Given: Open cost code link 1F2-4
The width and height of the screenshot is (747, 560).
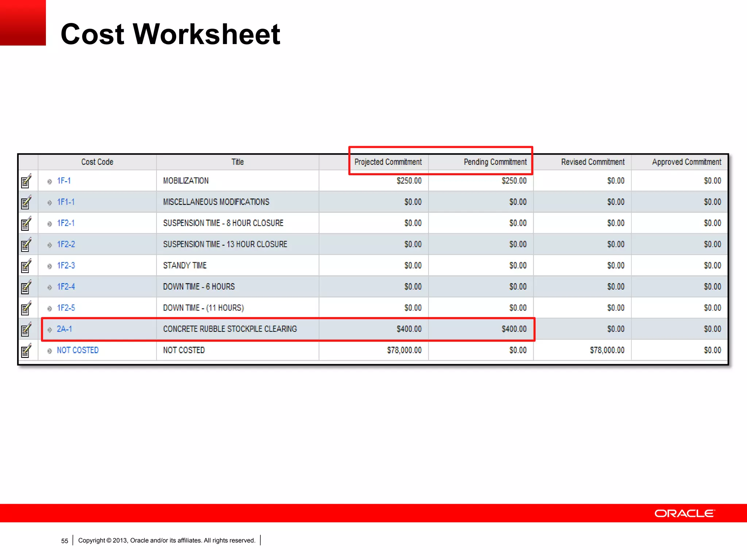Looking at the screenshot, I should (x=66, y=287).
